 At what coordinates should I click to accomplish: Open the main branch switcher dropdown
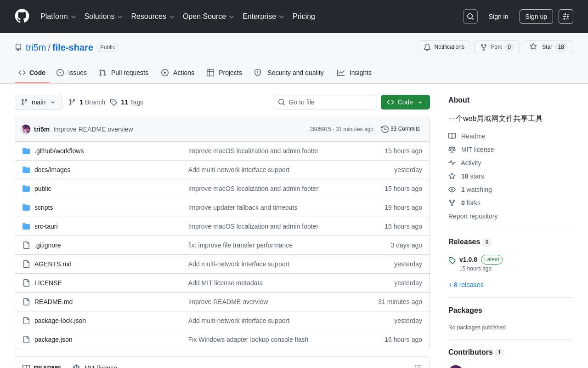[39, 102]
